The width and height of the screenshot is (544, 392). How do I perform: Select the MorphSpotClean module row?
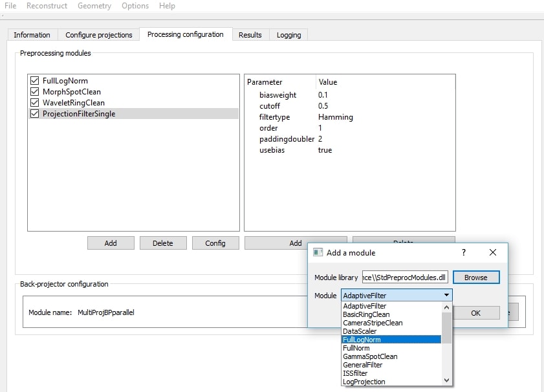coord(133,92)
